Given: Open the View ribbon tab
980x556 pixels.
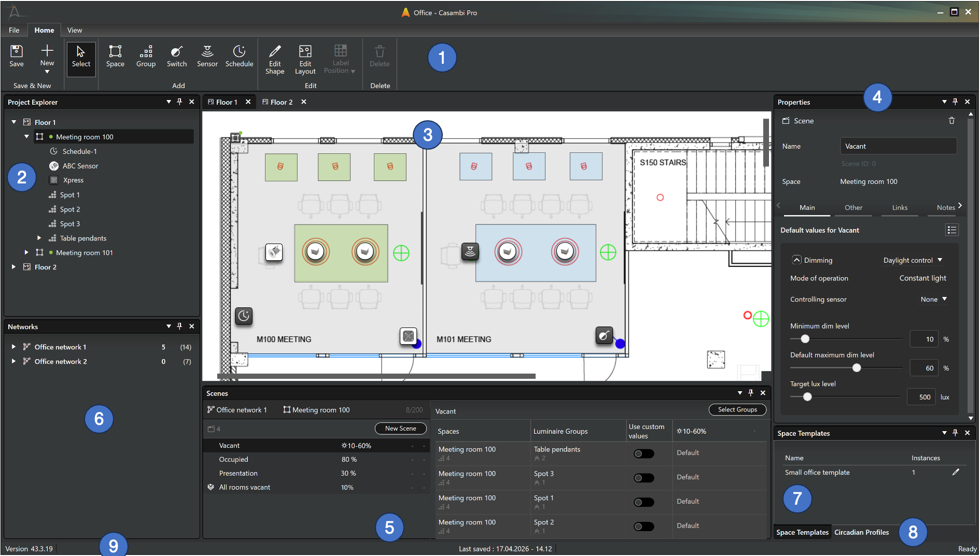Looking at the screenshot, I should coord(75,30).
